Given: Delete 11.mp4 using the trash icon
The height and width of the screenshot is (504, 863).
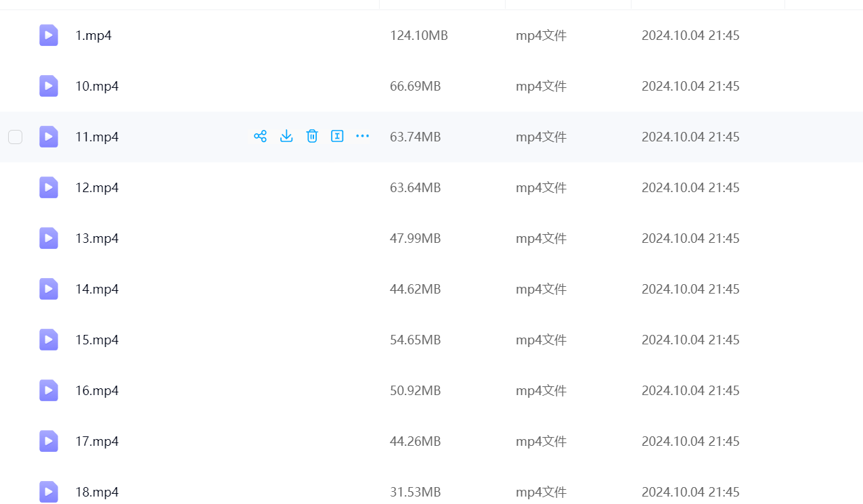Looking at the screenshot, I should pos(312,137).
